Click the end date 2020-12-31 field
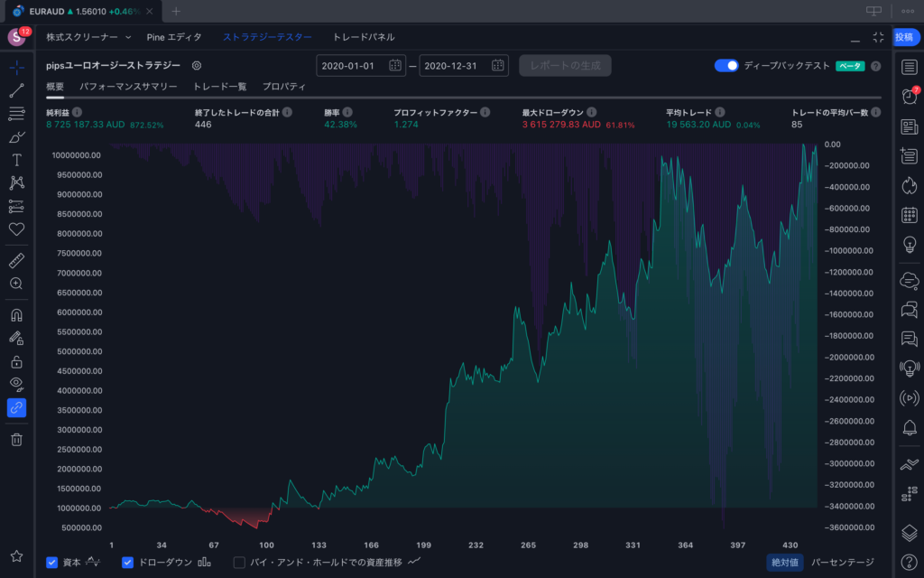The image size is (924, 578). click(x=465, y=65)
